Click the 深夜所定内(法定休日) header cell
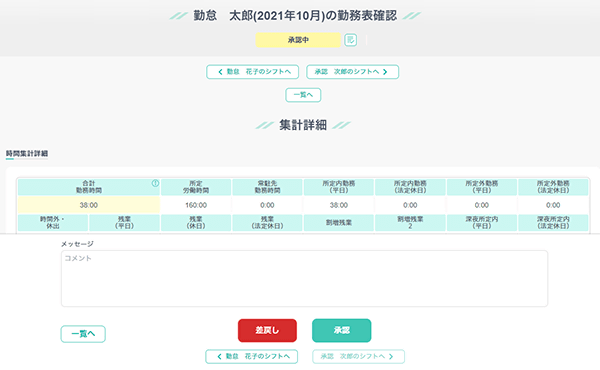The image size is (600, 370). (x=553, y=223)
